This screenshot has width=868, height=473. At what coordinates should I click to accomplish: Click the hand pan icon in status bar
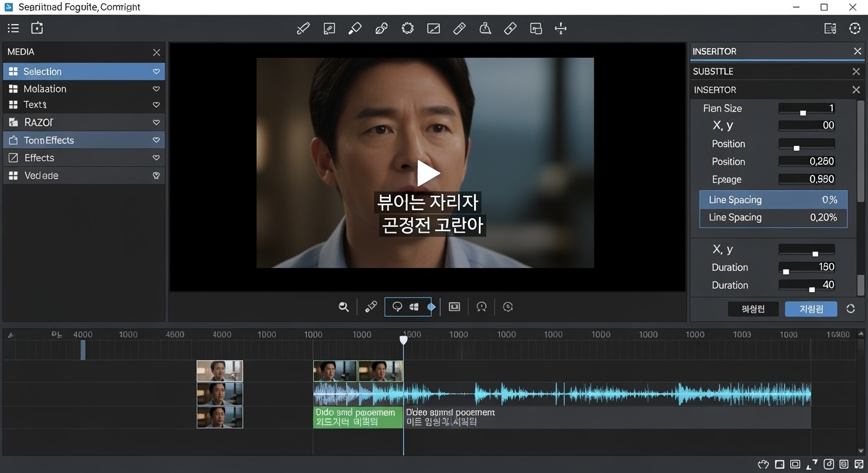click(764, 464)
